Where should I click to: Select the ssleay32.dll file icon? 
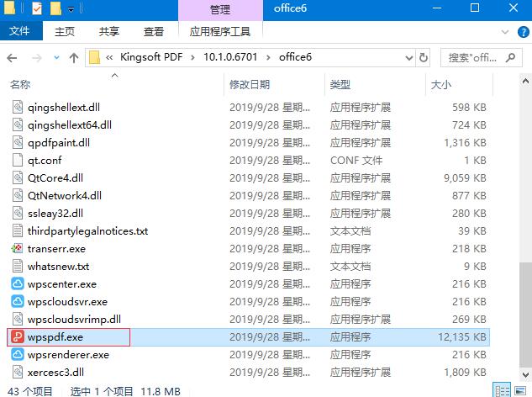(18, 214)
